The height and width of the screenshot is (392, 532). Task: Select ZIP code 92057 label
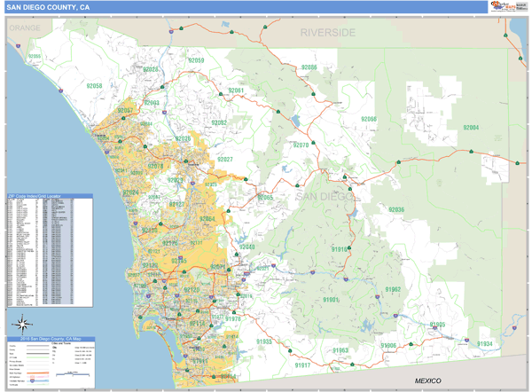(x=125, y=110)
